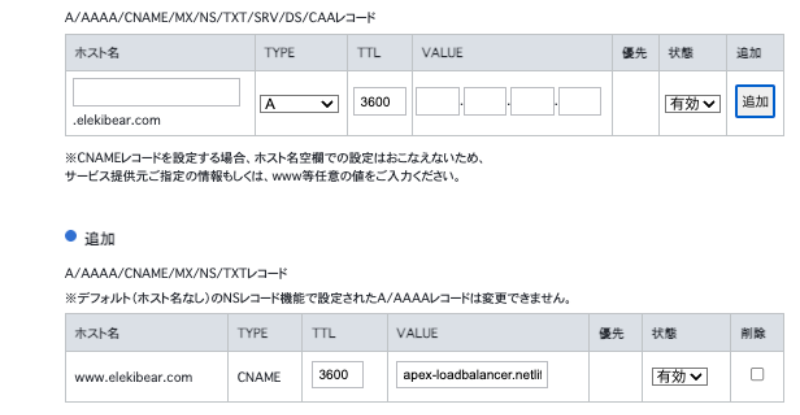Select the second IP octet VALUE box
Image resolution: width=800 pixels, height=415 pixels.
485,101
